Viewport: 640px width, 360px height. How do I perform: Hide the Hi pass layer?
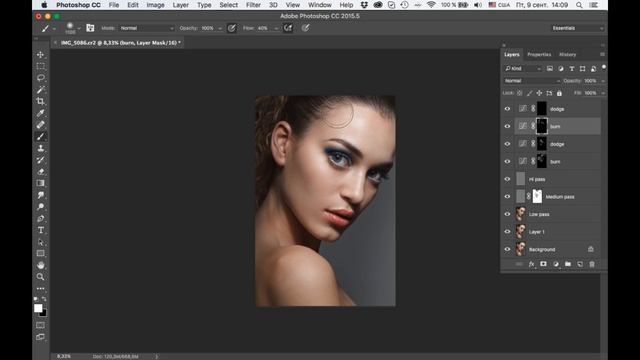coord(507,179)
